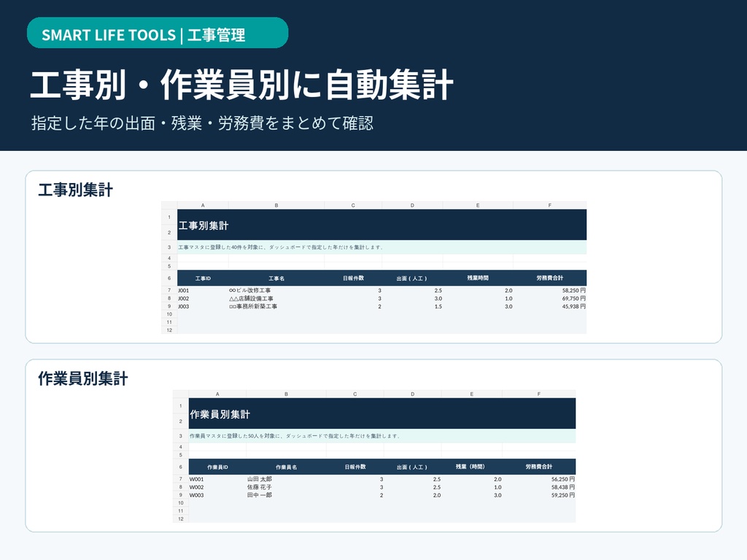
Task: Select the 作業員ID header cell
Action: [x=217, y=467]
